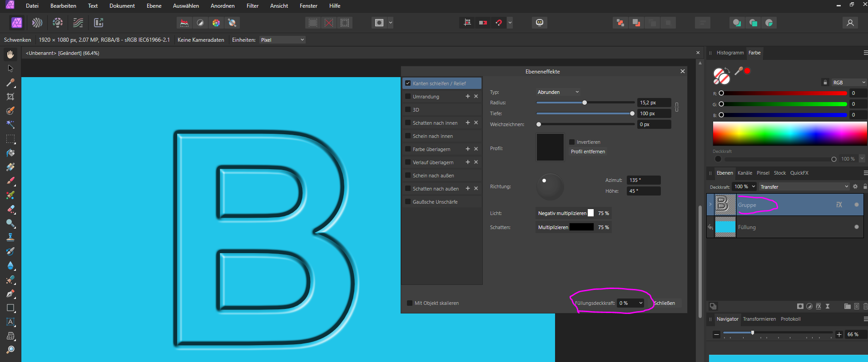Apply Auto Colours from the toolbar
The width and height of the screenshot is (868, 362).
[216, 23]
